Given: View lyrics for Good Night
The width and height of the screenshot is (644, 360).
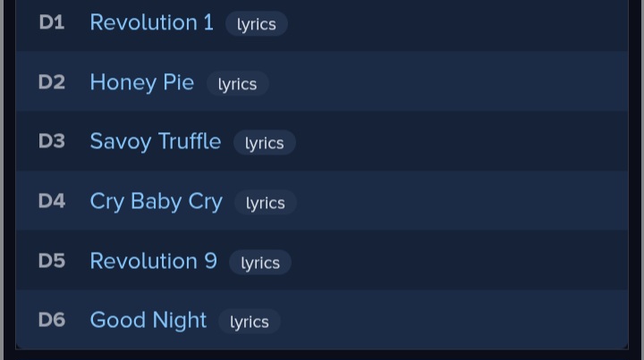Looking at the screenshot, I should [x=250, y=322].
